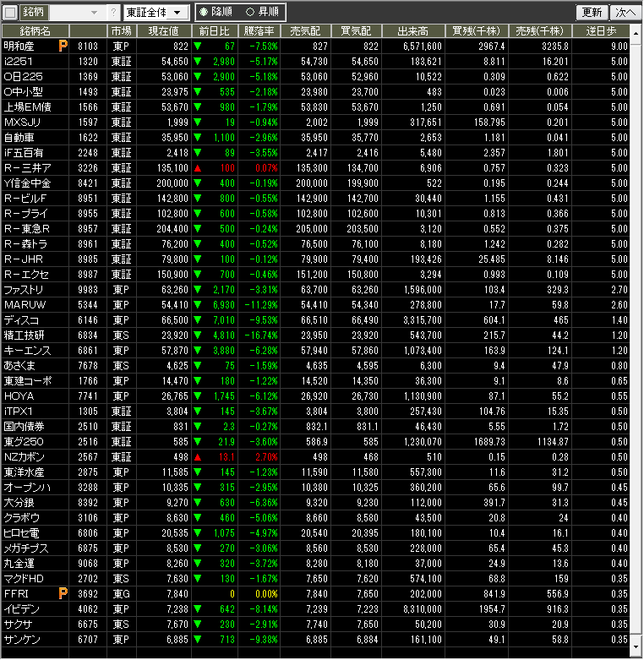Sort by 騰落率 column header
The width and height of the screenshot is (644, 660).
click(259, 30)
